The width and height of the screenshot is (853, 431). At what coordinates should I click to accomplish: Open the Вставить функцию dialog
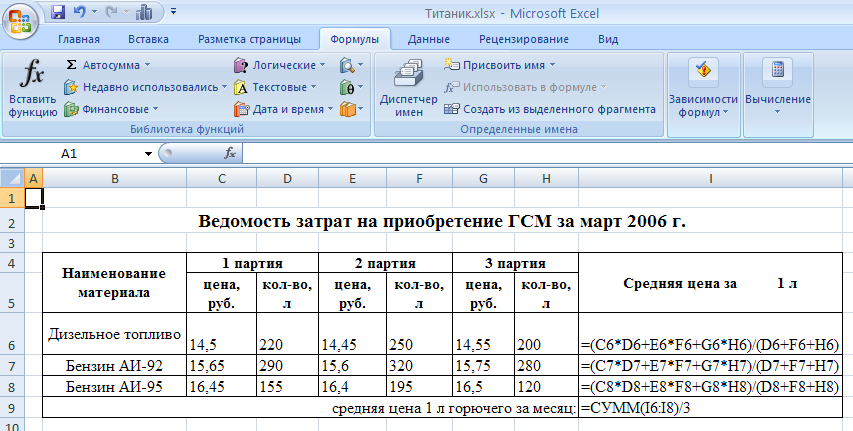click(x=33, y=90)
